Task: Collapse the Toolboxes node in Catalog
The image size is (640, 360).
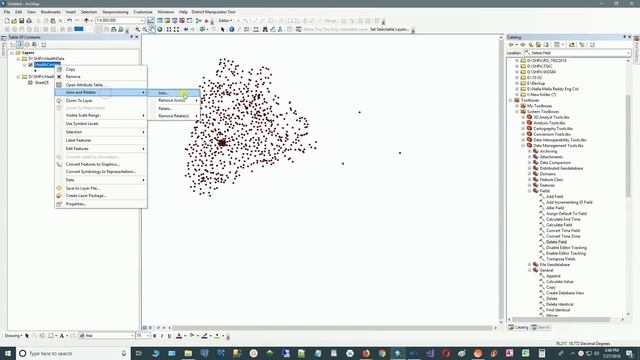Action: pyautogui.click(x=511, y=100)
